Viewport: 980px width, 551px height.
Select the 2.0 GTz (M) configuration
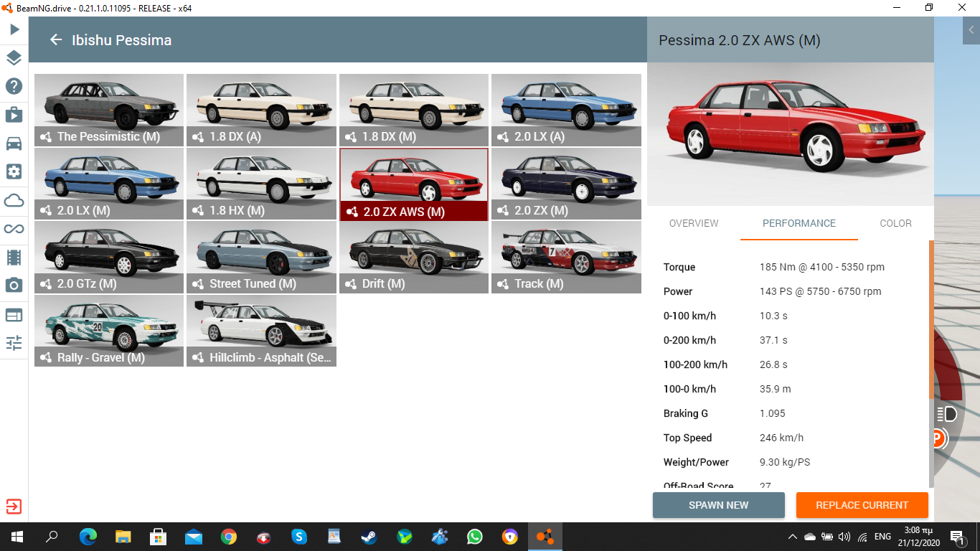109,257
